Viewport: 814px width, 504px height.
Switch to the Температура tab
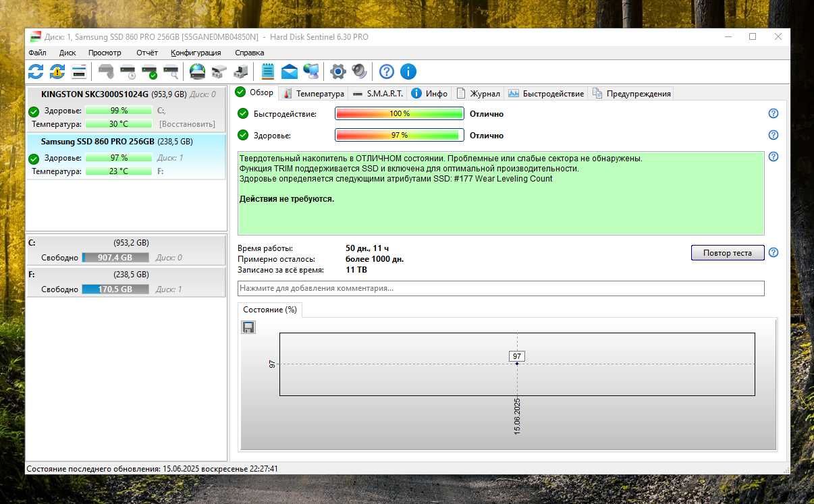tap(314, 94)
